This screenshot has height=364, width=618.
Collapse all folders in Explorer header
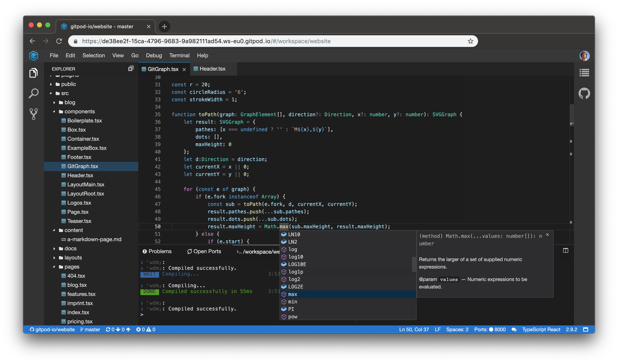pos(131,68)
